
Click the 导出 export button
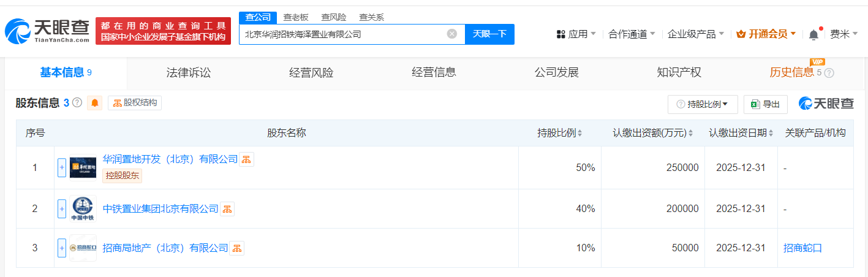click(x=766, y=104)
